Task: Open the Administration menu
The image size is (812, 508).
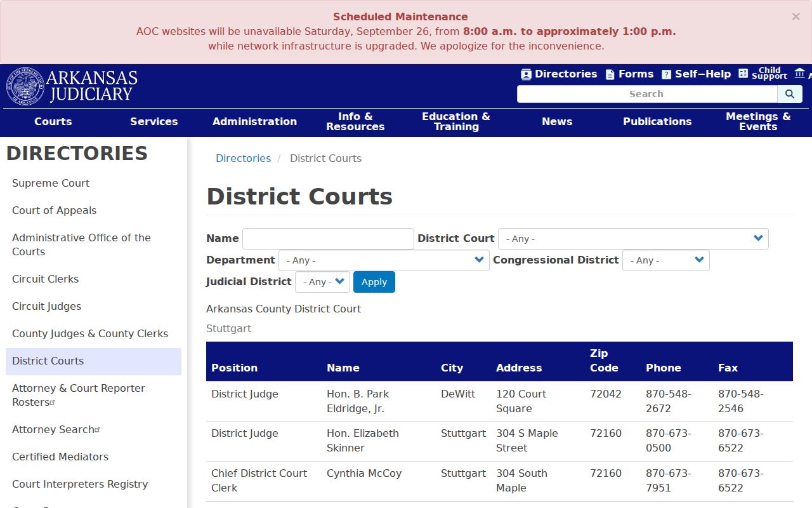Action: coord(254,122)
